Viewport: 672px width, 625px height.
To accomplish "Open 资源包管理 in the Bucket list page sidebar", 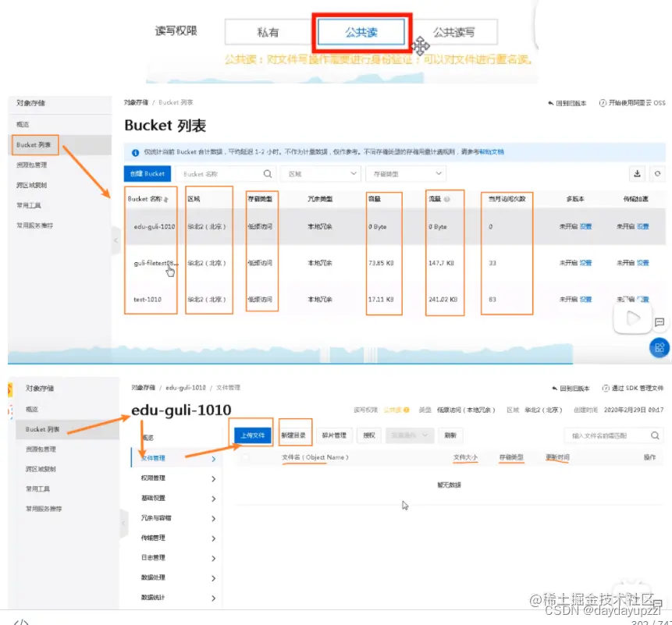I will [x=32, y=165].
